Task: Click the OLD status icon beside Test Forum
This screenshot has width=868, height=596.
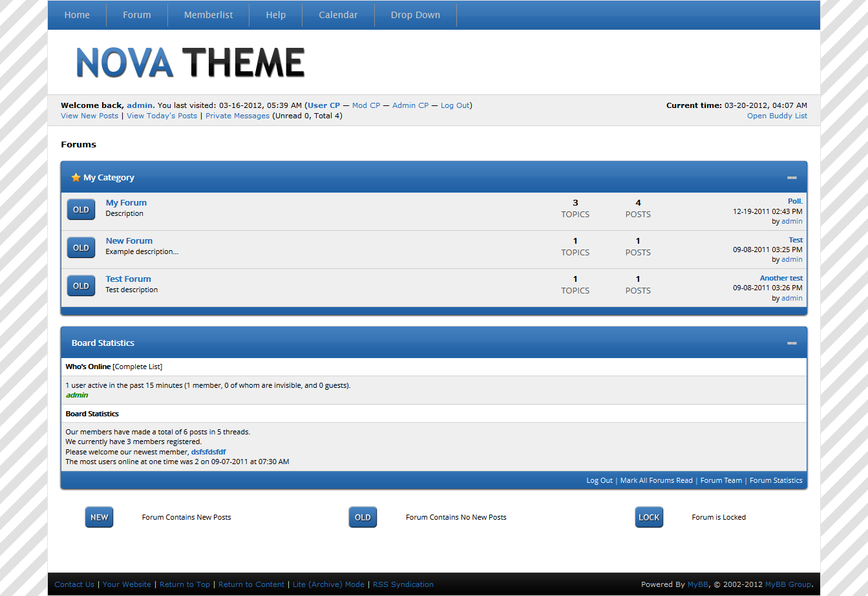Action: [x=81, y=286]
